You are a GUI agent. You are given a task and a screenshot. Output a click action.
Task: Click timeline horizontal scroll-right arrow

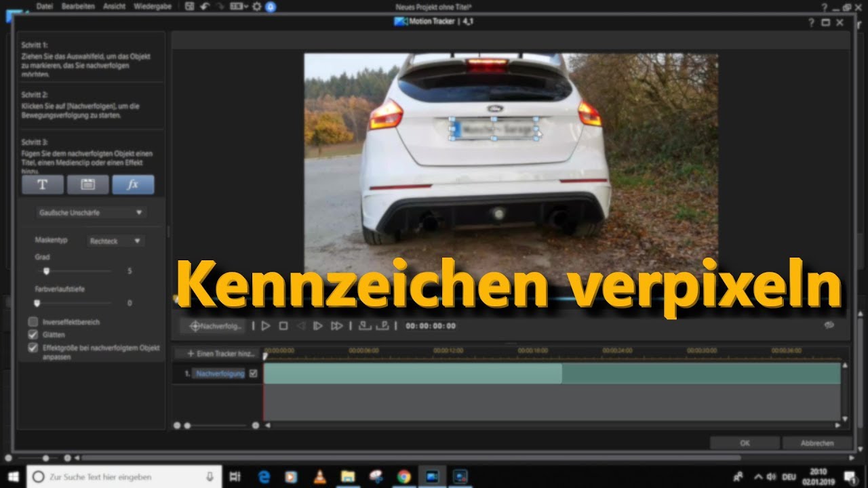[x=837, y=426]
